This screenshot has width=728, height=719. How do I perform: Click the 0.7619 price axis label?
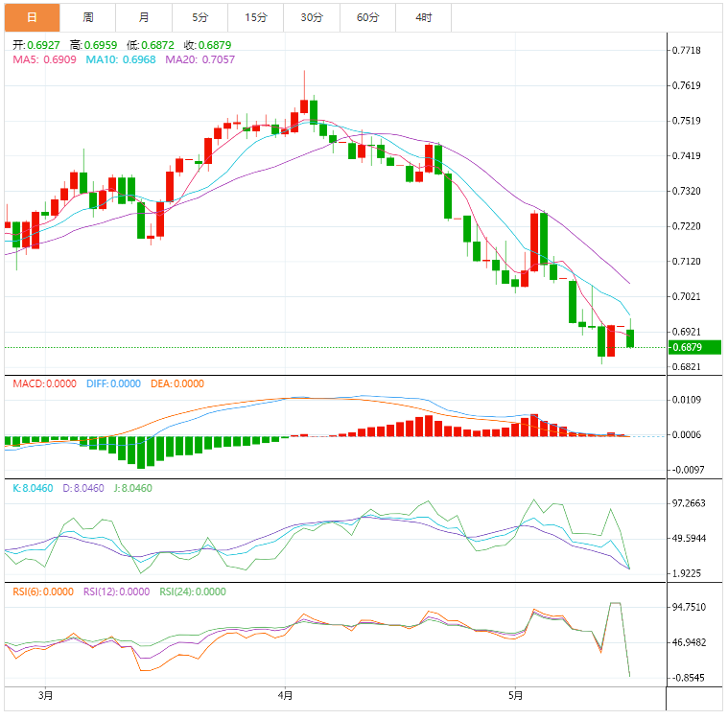click(686, 85)
